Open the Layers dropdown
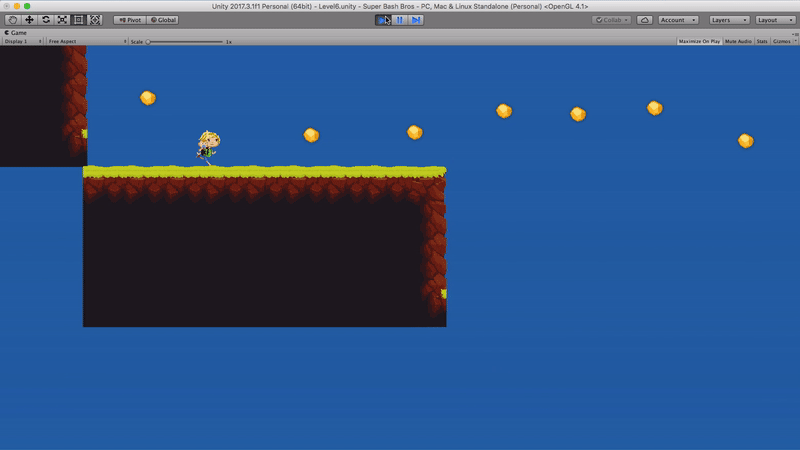Screen dimensions: 800x450 (727, 20)
